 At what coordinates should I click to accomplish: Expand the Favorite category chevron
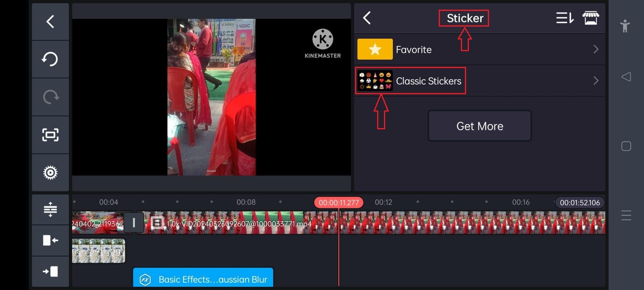596,50
